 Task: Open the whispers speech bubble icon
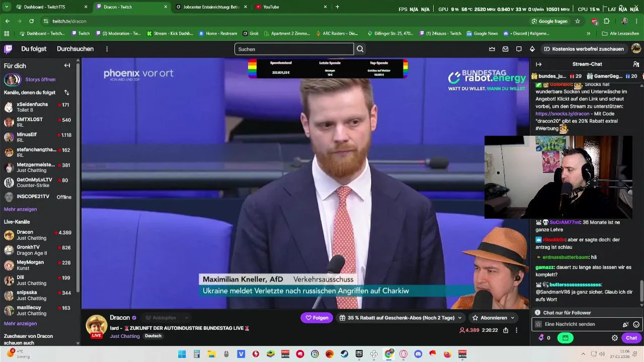click(519, 49)
